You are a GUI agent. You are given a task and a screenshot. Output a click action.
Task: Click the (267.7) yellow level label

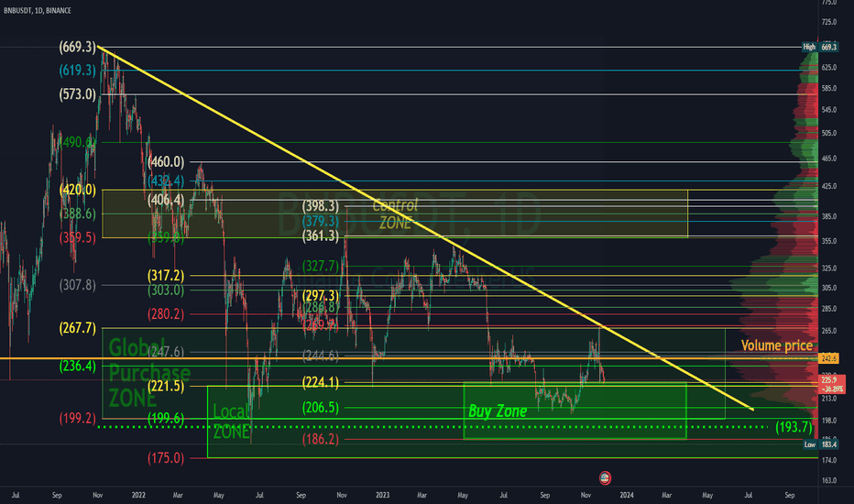[77, 328]
